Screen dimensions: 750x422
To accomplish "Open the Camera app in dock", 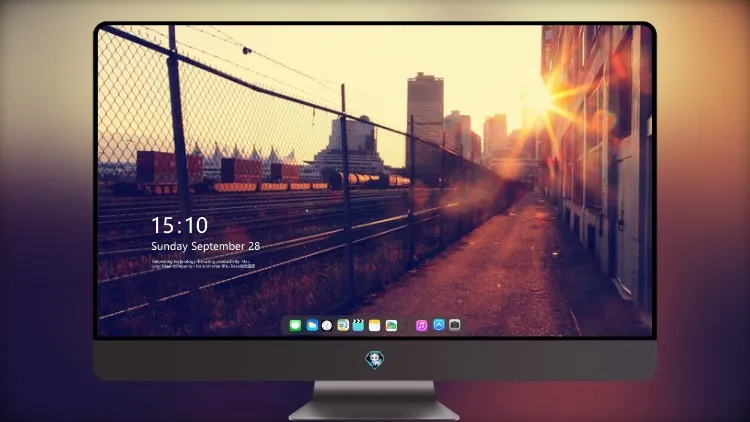I will coord(455,325).
